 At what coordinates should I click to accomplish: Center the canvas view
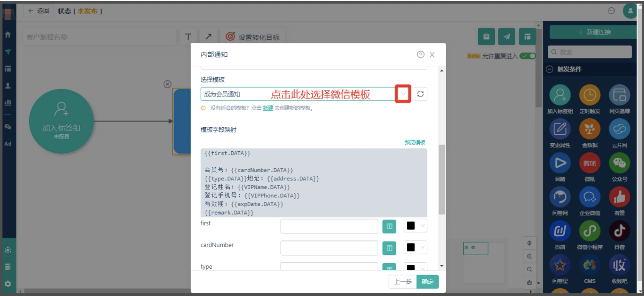(529, 243)
